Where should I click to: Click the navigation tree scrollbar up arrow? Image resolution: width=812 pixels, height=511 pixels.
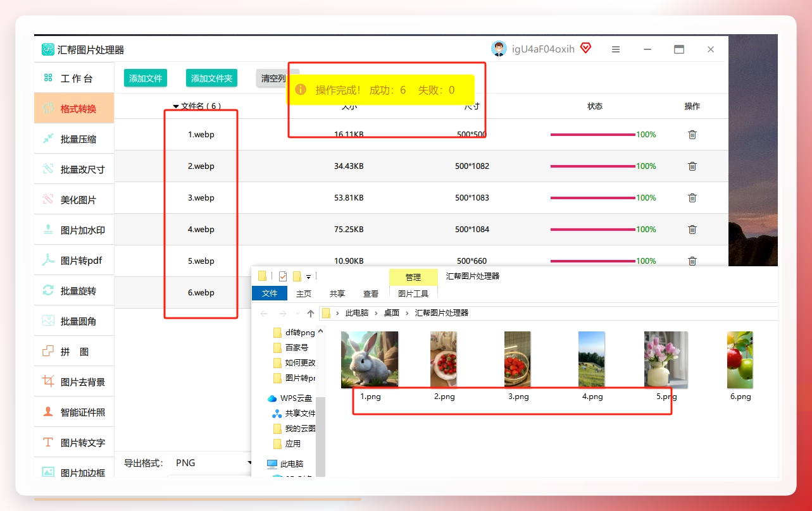pos(320,331)
